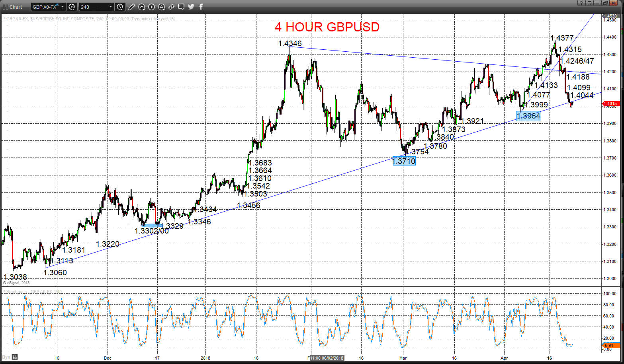The width and height of the screenshot is (624, 364).
Task: Select the 1.3964 highlighted price label
Action: (x=528, y=116)
